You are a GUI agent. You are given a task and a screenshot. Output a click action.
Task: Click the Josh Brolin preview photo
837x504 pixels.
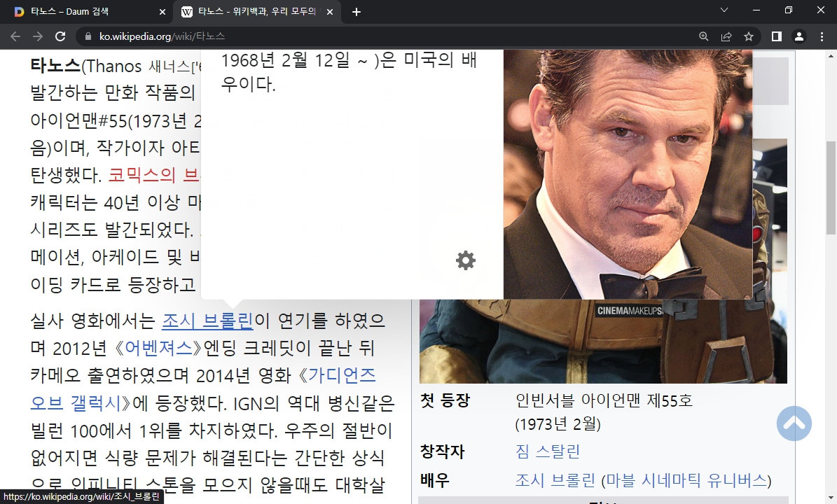(x=628, y=174)
